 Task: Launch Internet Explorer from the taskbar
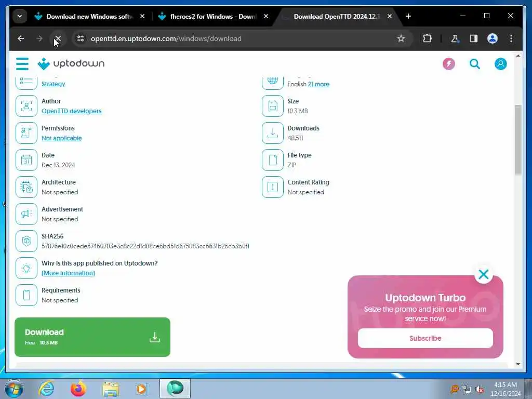(46, 389)
